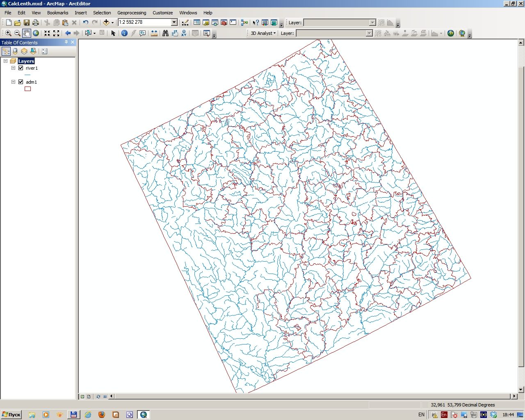
Task: Activate the Identify tool
Action: point(125,33)
